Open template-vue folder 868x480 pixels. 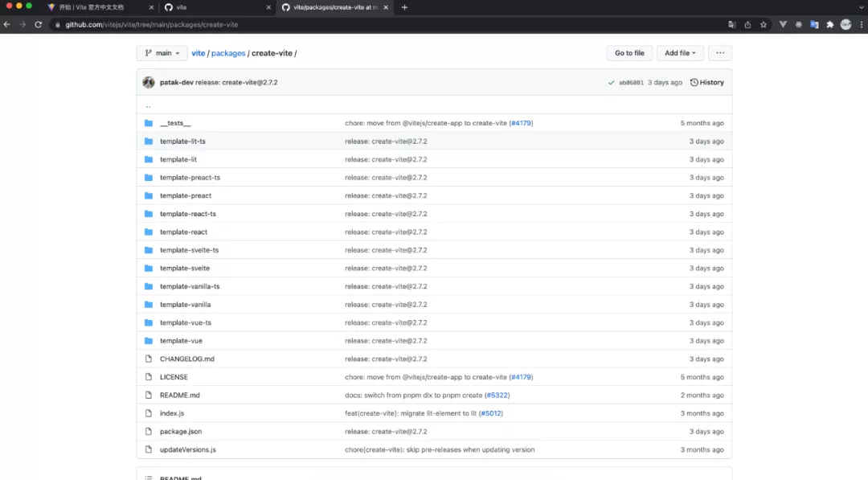click(181, 340)
